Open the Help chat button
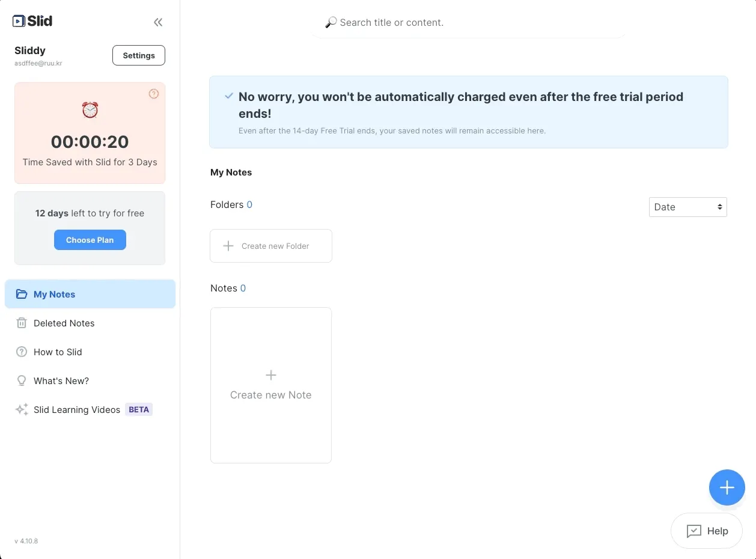The image size is (756, 559). point(707,531)
